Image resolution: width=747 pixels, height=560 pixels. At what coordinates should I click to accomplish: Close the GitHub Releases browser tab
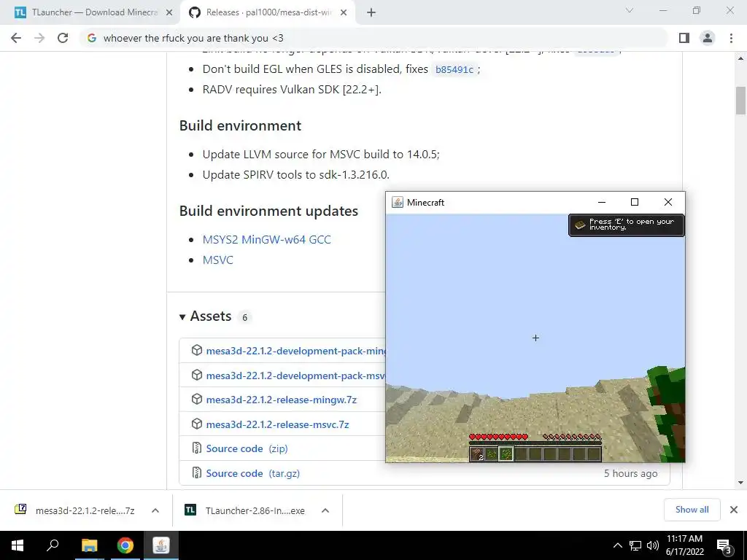tap(344, 13)
